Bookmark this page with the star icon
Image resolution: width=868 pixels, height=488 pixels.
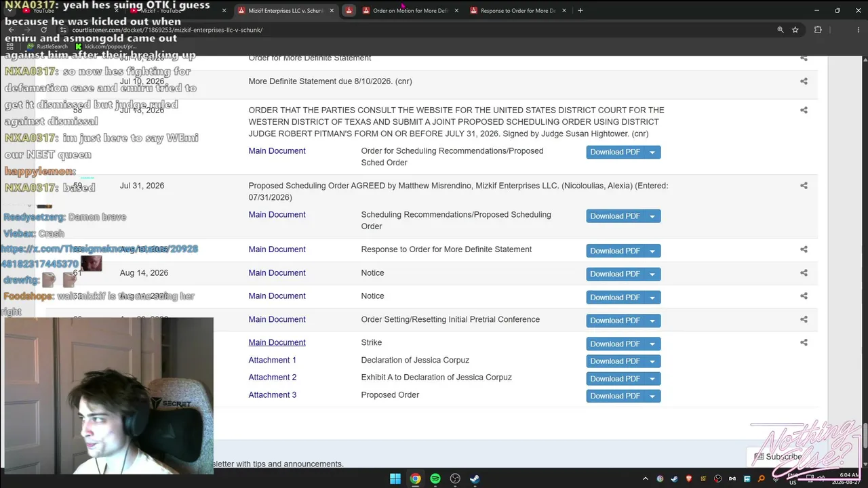tap(795, 30)
